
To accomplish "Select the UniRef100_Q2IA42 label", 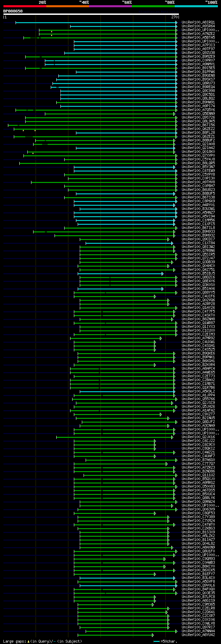I will point(198,148).
